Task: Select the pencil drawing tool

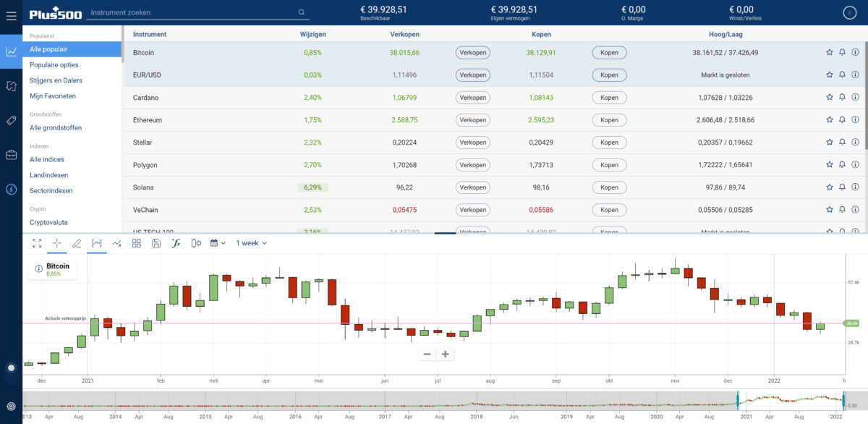Action: point(77,243)
